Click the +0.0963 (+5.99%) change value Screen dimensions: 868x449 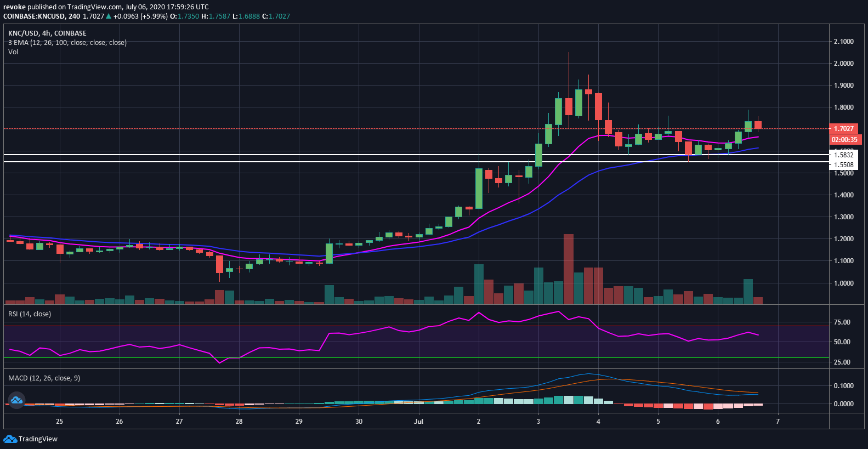[140, 16]
